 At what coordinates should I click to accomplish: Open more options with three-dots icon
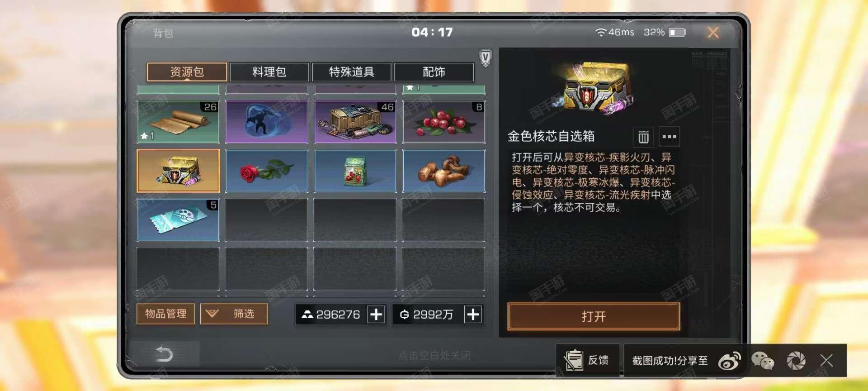coord(669,137)
